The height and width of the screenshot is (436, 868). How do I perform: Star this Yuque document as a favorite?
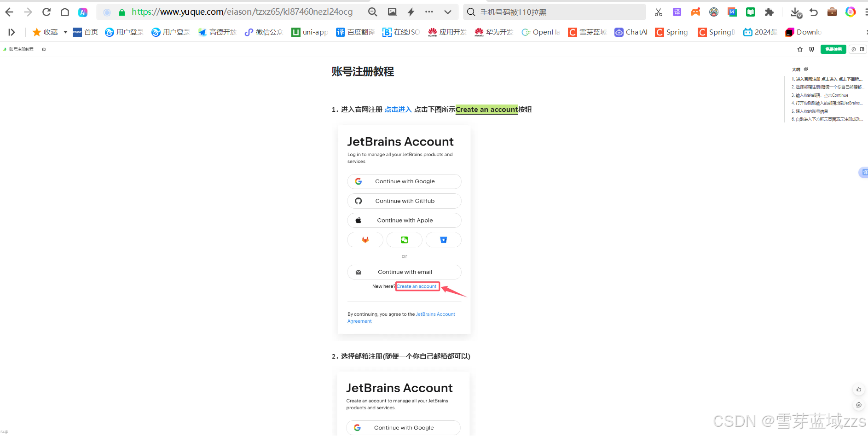(800, 49)
